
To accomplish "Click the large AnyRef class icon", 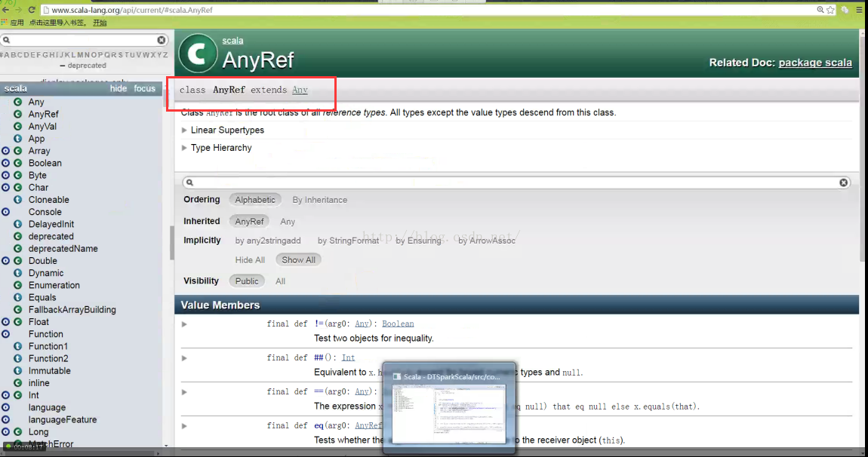I will tap(198, 54).
